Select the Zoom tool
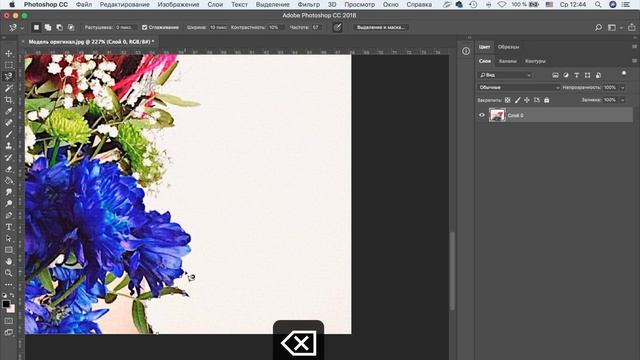The width and height of the screenshot is (640, 360). (9, 273)
